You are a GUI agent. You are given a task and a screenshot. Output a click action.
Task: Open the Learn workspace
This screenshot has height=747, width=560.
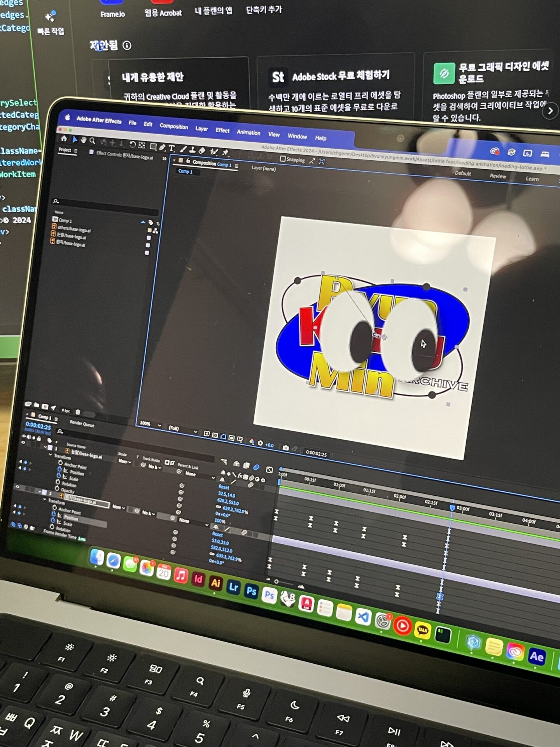click(x=532, y=179)
